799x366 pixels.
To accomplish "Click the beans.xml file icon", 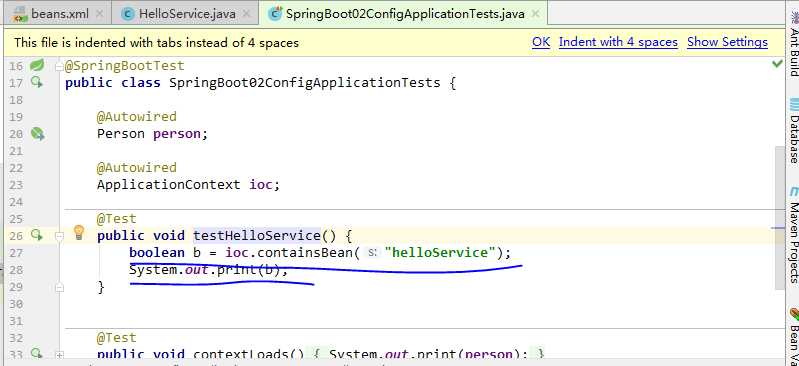I will (19, 14).
